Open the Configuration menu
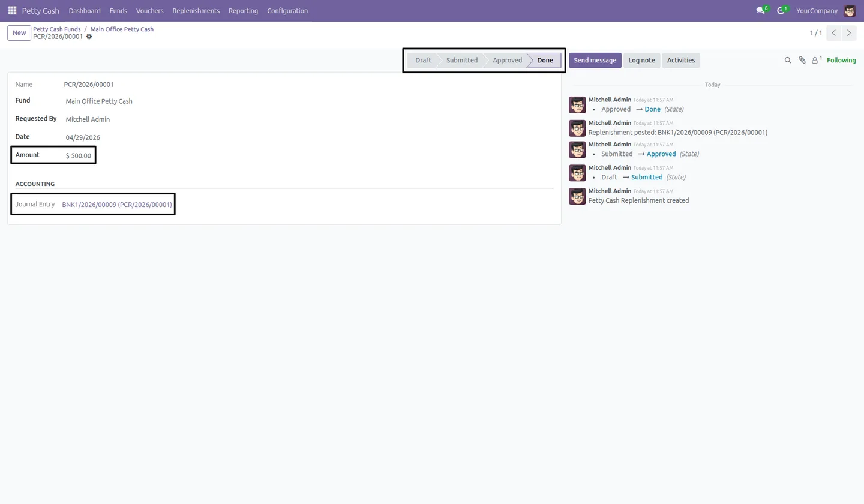Image resolution: width=864 pixels, height=504 pixels. coord(287,11)
